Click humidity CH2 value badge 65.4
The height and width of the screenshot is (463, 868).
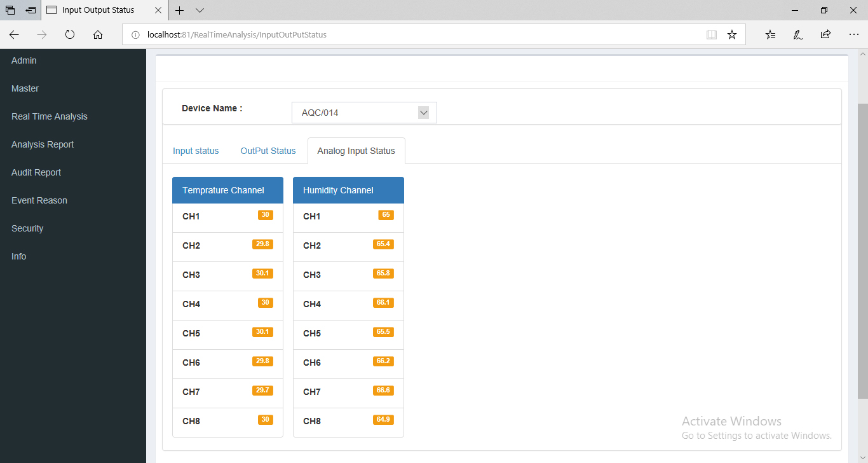[383, 244]
